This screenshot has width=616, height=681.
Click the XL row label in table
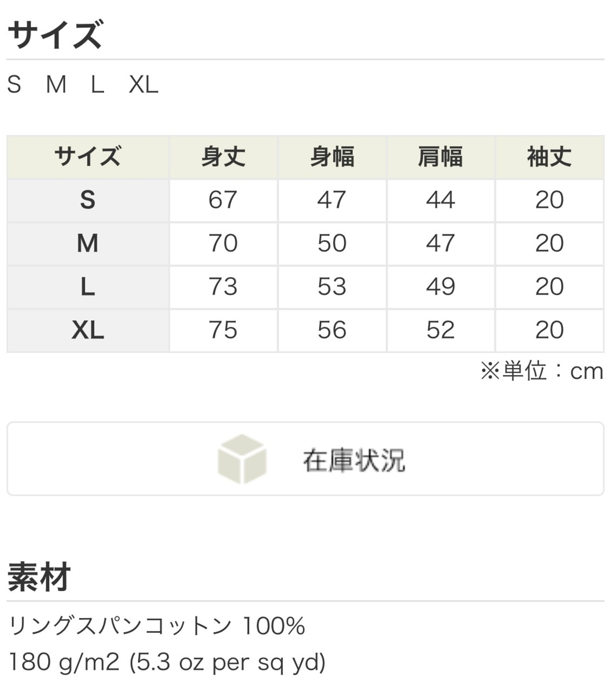click(88, 330)
